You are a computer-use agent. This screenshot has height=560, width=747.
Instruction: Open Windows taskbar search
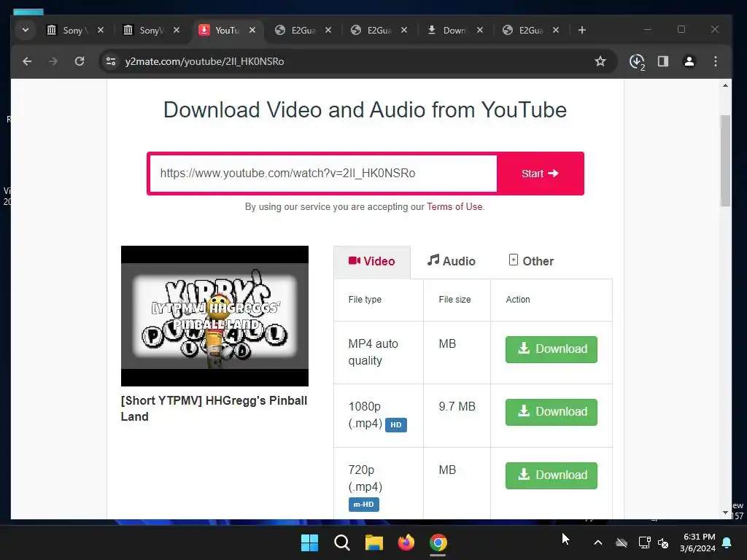click(x=342, y=542)
